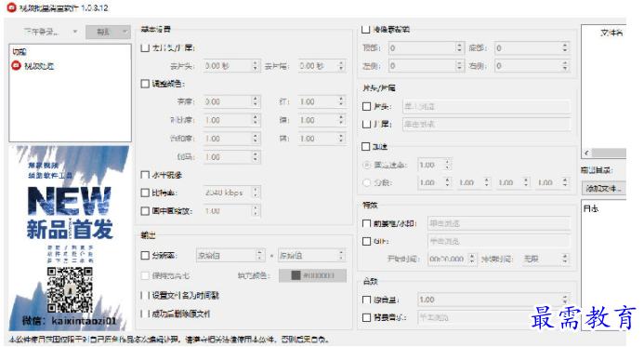Image resolution: width=644 pixels, height=347 pixels.
Task: Click the 顶部 crop value field
Action: pyautogui.click(x=426, y=48)
